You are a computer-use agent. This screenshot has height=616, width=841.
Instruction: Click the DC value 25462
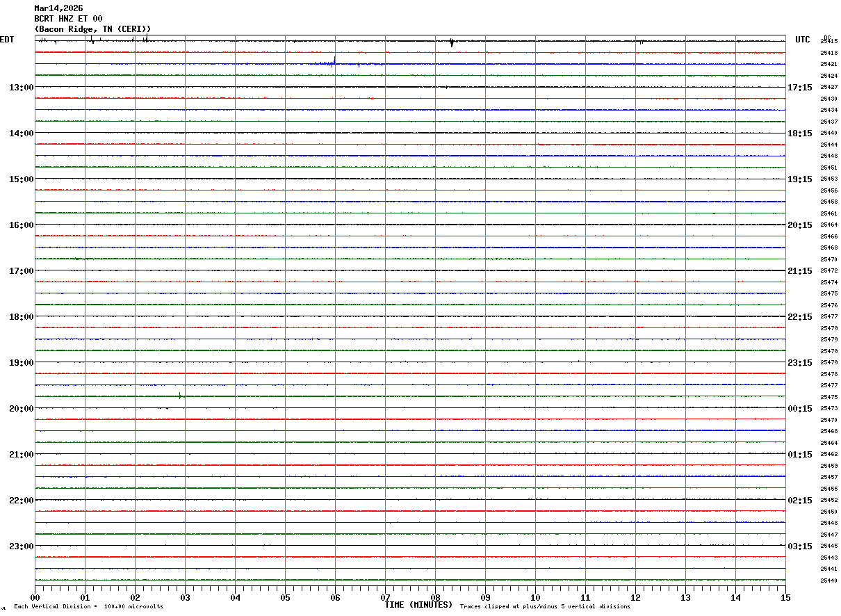pos(828,455)
